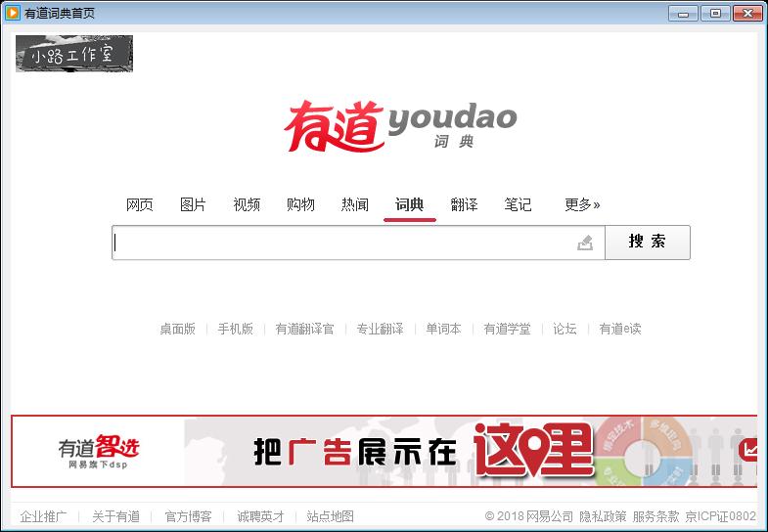This screenshot has height=532, width=768.
Task: Click the 京ICP证 footer link
Action: coord(720,516)
